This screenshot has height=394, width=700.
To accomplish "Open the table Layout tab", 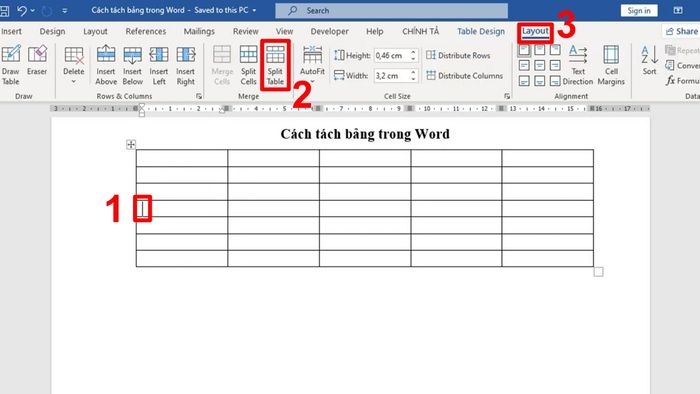I will [535, 31].
